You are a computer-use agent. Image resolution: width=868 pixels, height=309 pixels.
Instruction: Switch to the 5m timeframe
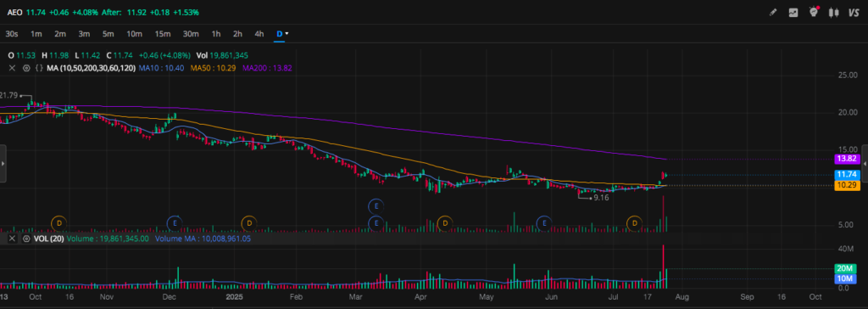[x=108, y=34]
